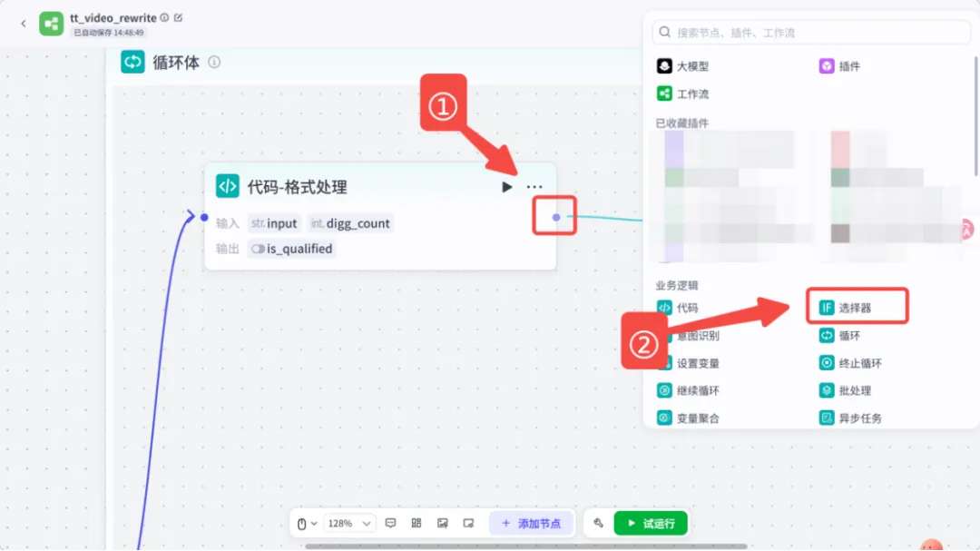980x551 pixels.
Task: Expand the 128% zoom level dropdown
Action: pyautogui.click(x=349, y=524)
